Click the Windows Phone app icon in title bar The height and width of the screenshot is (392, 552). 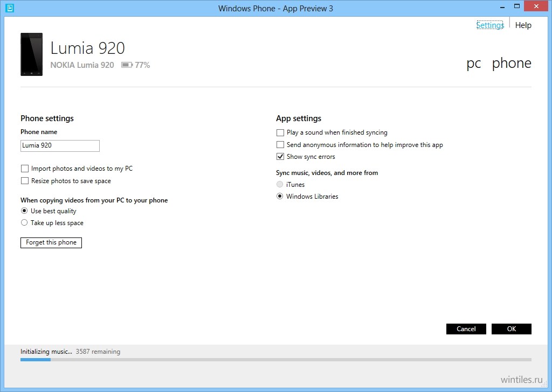(x=10, y=8)
